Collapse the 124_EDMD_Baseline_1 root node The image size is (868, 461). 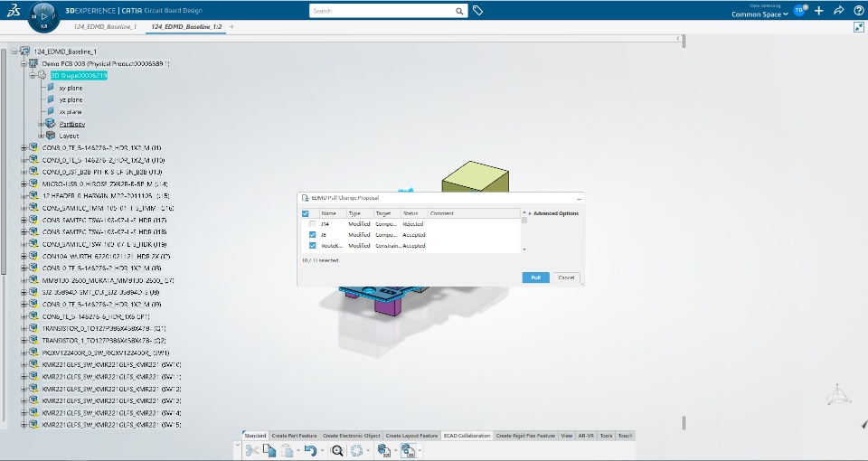[14, 51]
